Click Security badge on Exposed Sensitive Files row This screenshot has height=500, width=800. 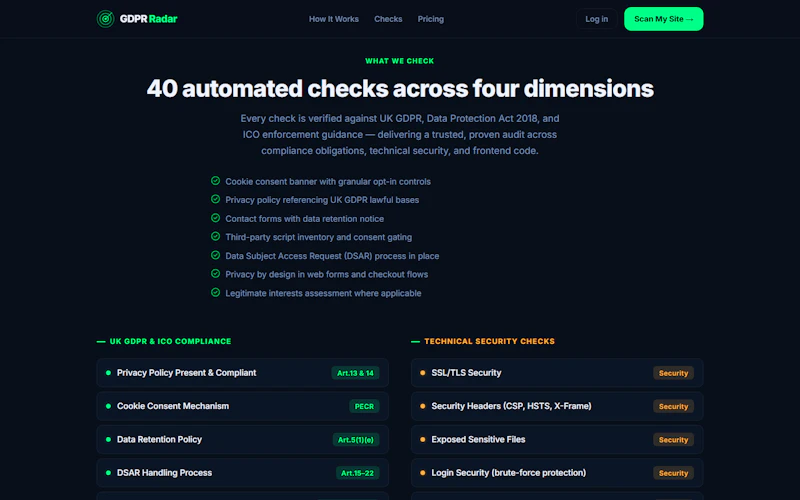[x=673, y=439]
